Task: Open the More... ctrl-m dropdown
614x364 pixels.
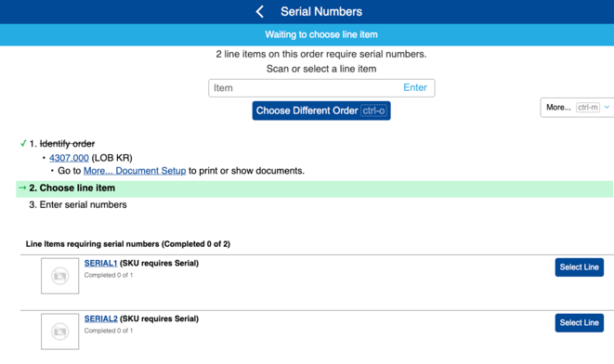Action: pos(577,107)
